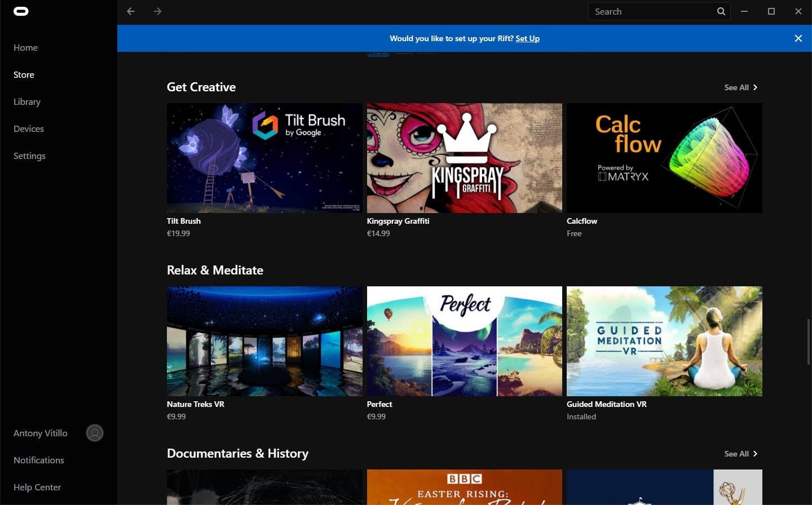Open the Store section
812x505 pixels.
[24, 75]
